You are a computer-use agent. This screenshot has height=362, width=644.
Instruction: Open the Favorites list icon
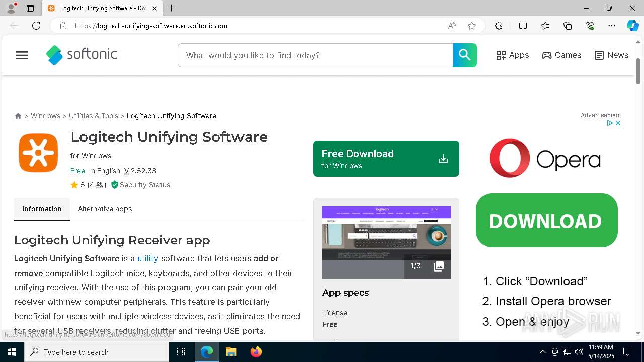pos(545,26)
